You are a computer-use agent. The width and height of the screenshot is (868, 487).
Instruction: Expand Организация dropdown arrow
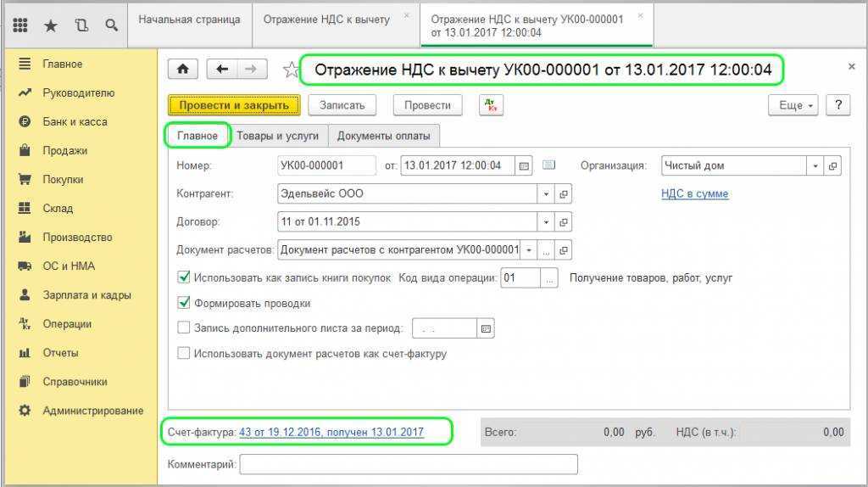pyautogui.click(x=815, y=165)
